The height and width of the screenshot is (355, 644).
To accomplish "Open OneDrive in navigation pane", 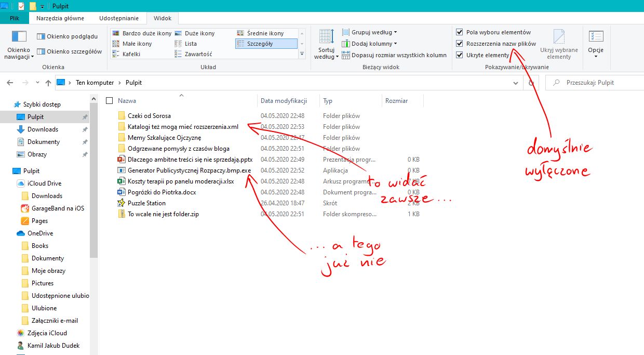I will coord(40,233).
